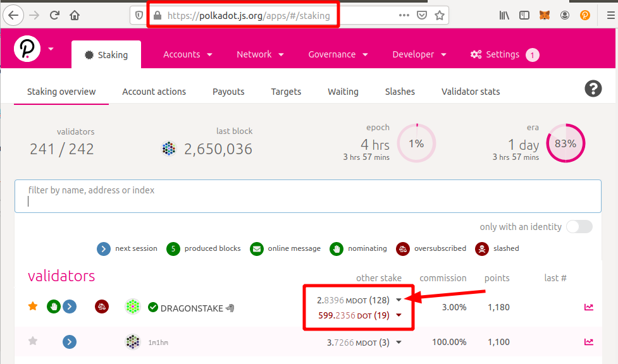Select the Staking tab
This screenshot has width=618, height=364.
106,55
